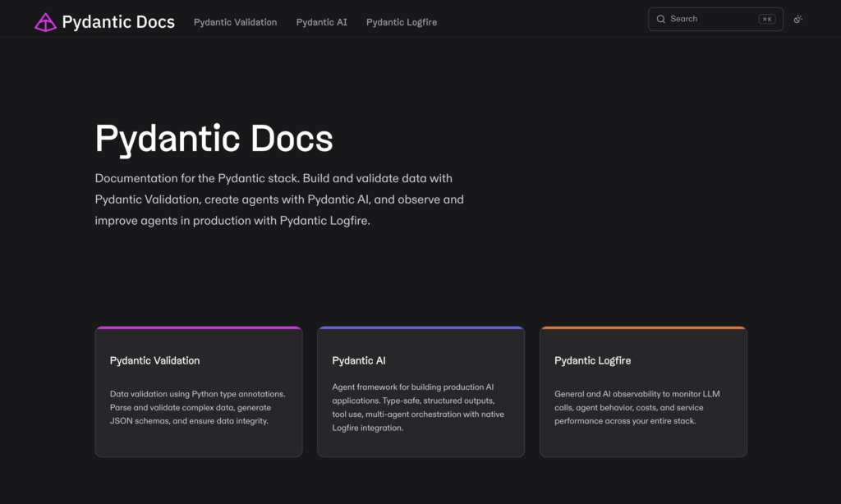
Task: Open the Pydantic AI card
Action: point(420,392)
